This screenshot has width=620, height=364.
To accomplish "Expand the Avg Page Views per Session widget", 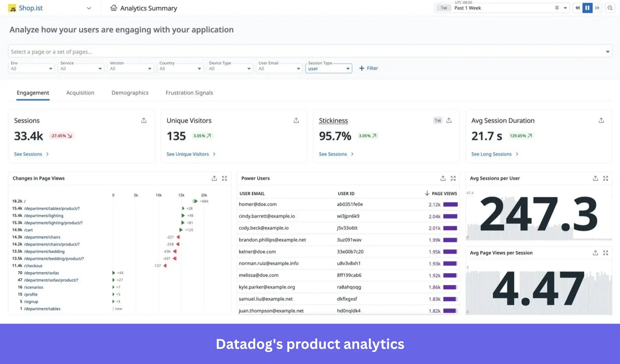I will 606,253.
